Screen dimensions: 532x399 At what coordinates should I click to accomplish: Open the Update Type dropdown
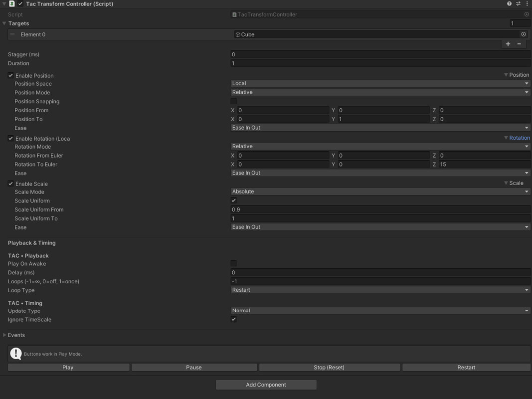tap(380, 310)
